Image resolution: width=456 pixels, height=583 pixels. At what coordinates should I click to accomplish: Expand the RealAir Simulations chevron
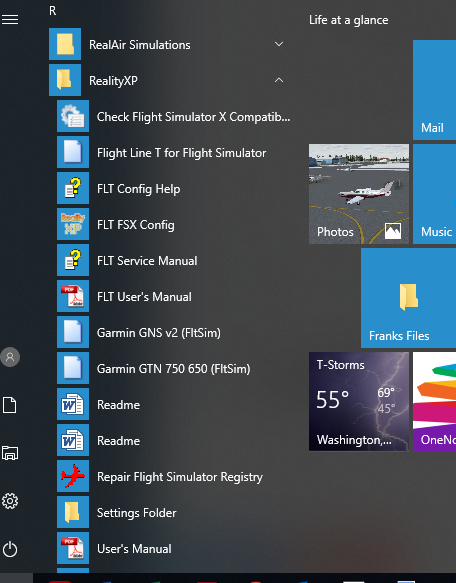coord(279,44)
